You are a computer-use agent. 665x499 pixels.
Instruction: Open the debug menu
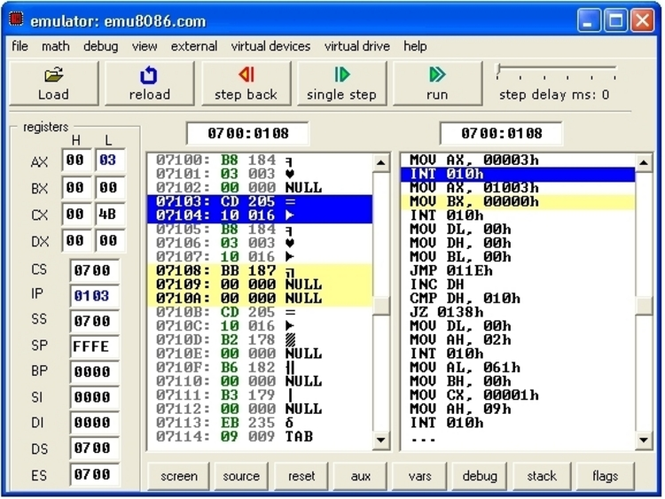pos(101,46)
